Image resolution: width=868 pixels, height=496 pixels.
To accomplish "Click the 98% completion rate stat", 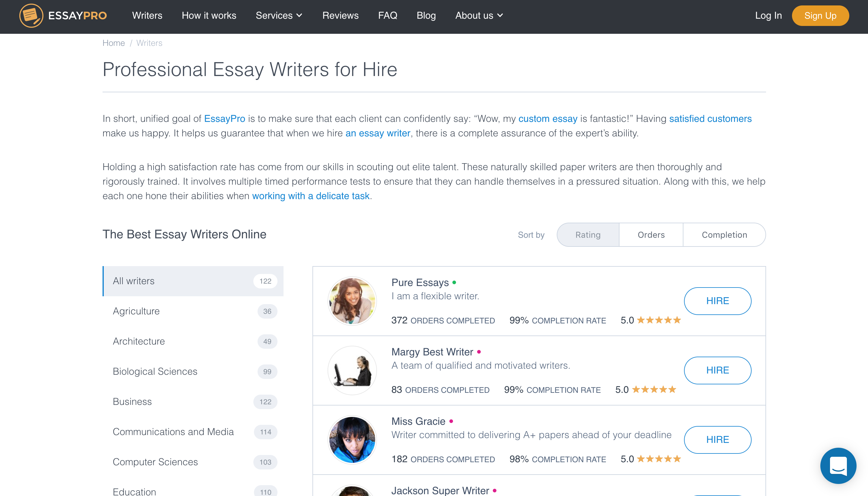I will point(557,459).
